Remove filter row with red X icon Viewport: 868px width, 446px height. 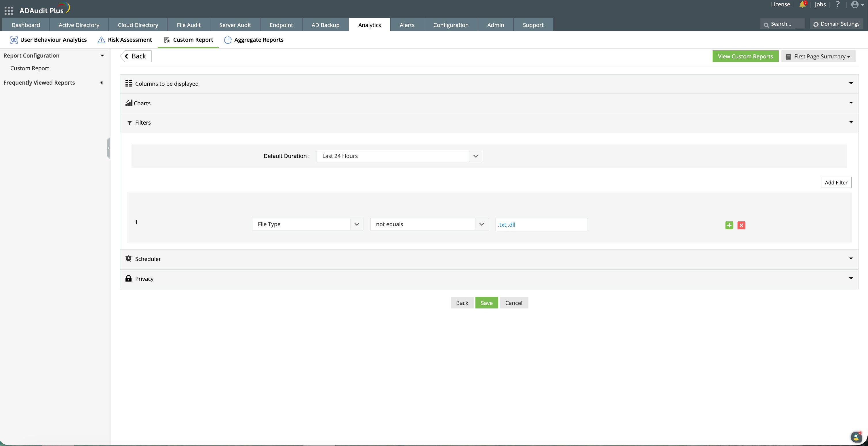741,225
